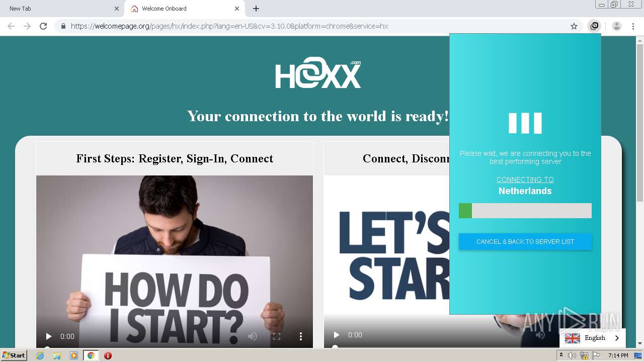Go back to the previous page
Image resolution: width=644 pixels, height=362 pixels.
coord(11,26)
